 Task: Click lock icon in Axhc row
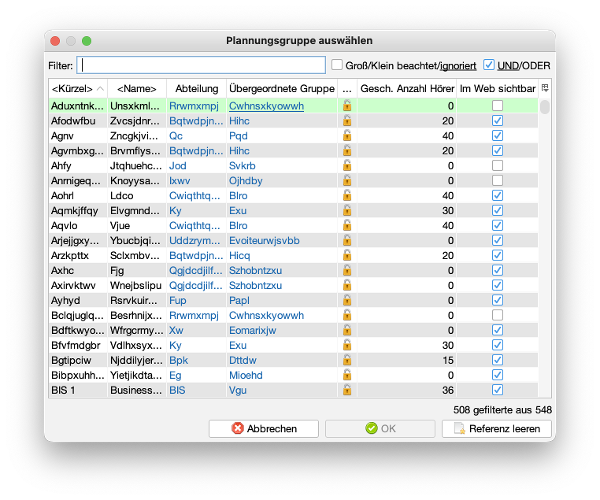(x=347, y=270)
